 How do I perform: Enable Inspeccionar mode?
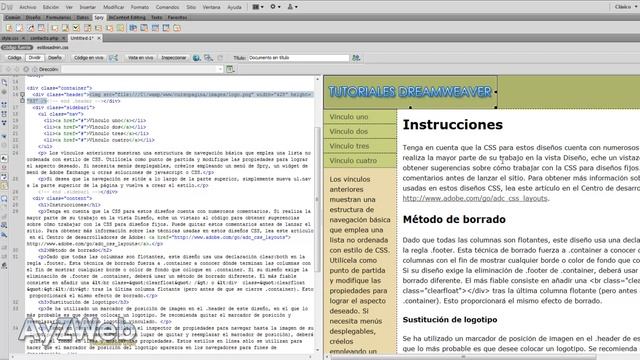[x=173, y=58]
